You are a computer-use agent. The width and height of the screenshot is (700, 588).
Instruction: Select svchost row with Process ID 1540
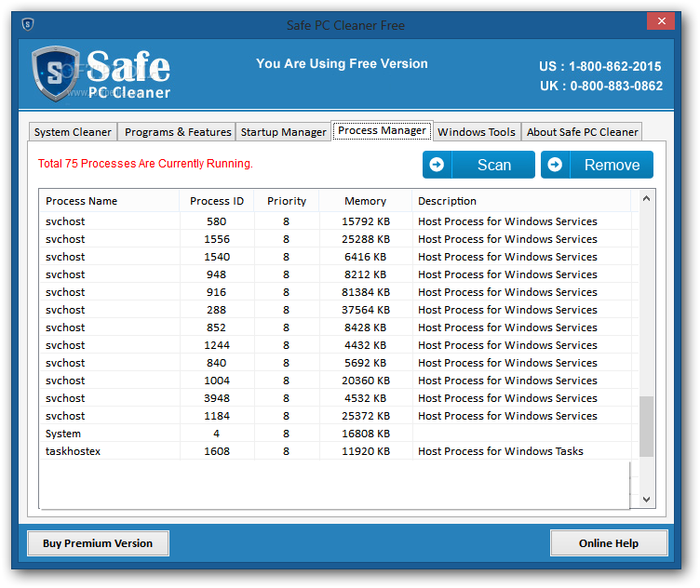pyautogui.click(x=339, y=257)
